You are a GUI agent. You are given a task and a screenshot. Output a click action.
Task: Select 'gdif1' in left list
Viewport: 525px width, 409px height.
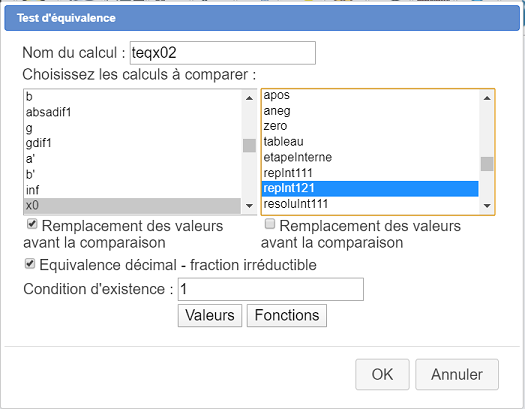tap(133, 143)
